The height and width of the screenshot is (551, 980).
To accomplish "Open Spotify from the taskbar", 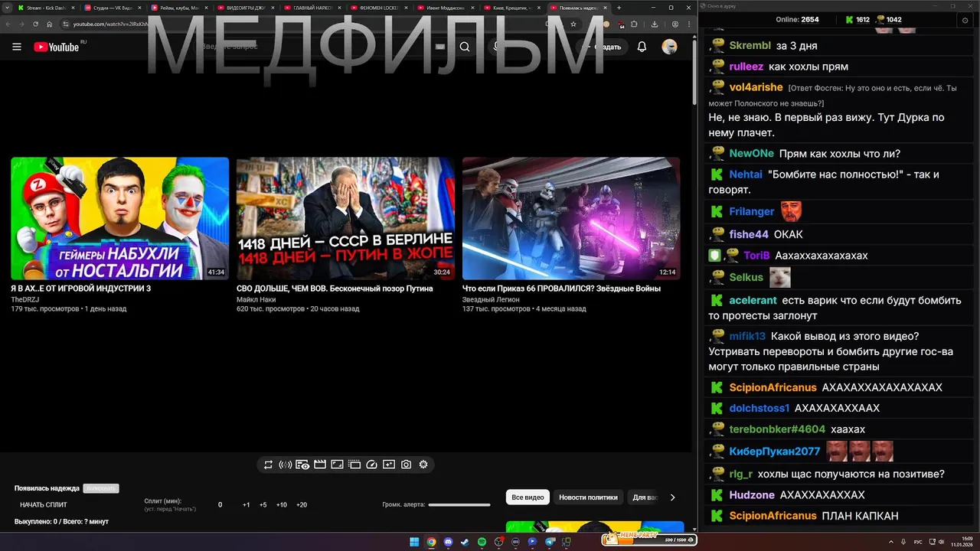I will coord(482,542).
